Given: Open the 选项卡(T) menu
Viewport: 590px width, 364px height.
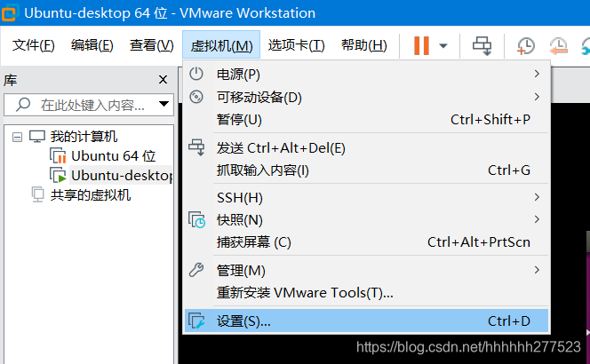Looking at the screenshot, I should click(296, 45).
